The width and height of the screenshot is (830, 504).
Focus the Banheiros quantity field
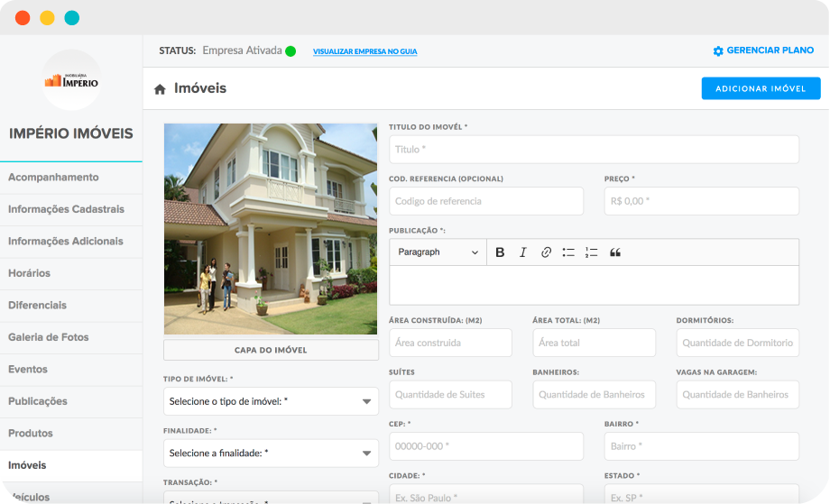click(594, 395)
